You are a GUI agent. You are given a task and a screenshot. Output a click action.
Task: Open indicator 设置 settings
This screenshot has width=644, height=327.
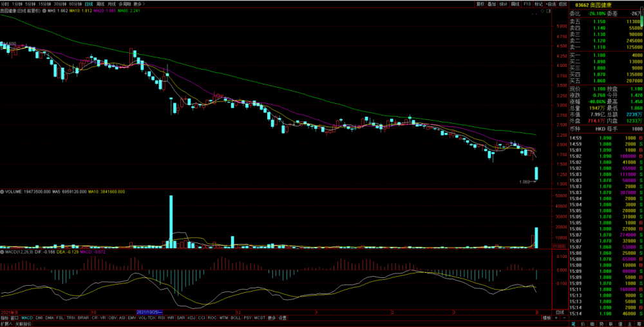pos(283,318)
